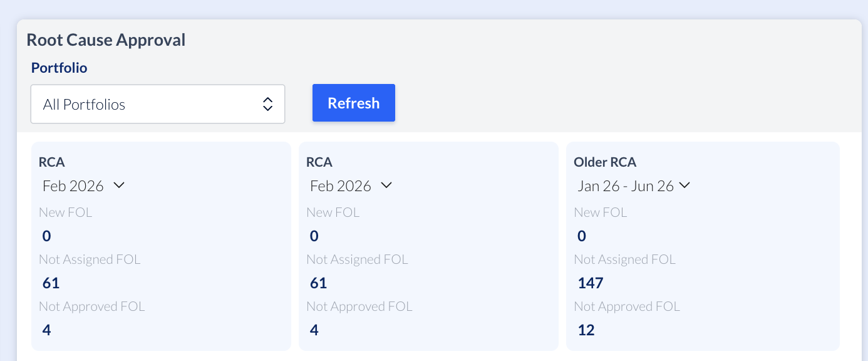The height and width of the screenshot is (361, 868).
Task: Click the Root Cause Approval title
Action: 106,40
